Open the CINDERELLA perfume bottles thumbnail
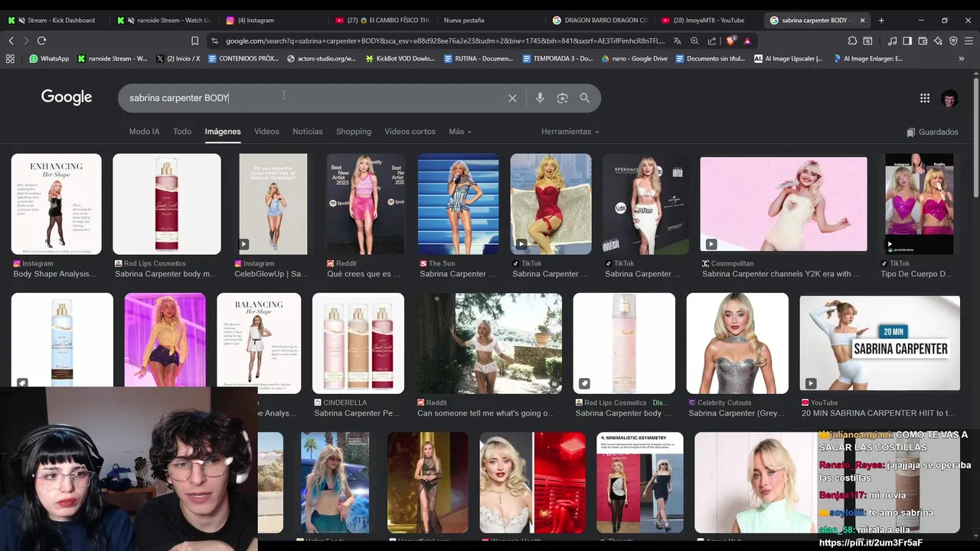This screenshot has width=980, height=551. [358, 344]
